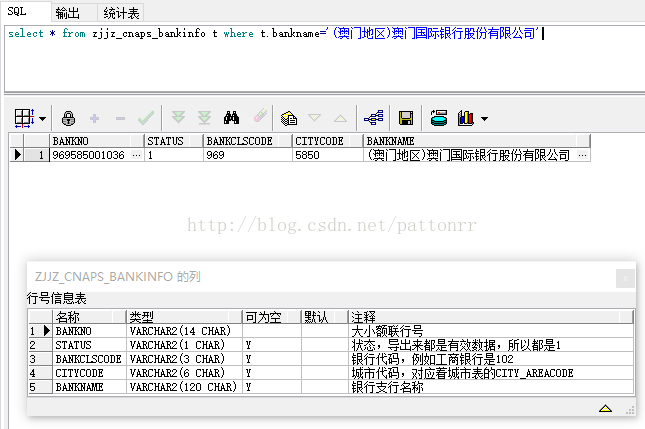Click comment cell 银行代码，例如工商银行是102
This screenshot has width=645, height=429.
tap(491, 359)
